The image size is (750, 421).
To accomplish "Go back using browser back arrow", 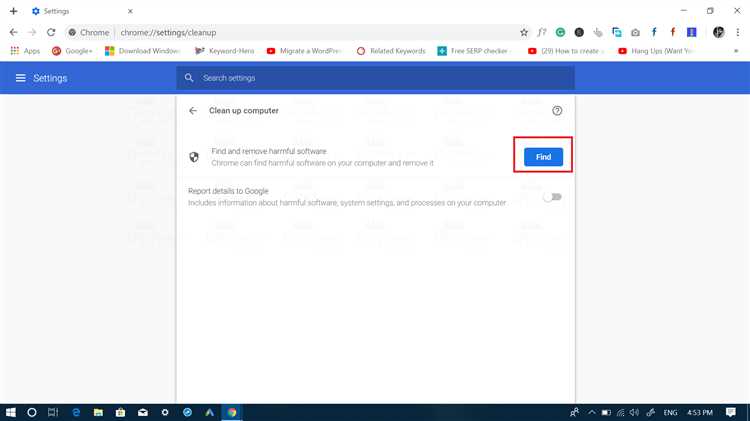I will click(13, 33).
